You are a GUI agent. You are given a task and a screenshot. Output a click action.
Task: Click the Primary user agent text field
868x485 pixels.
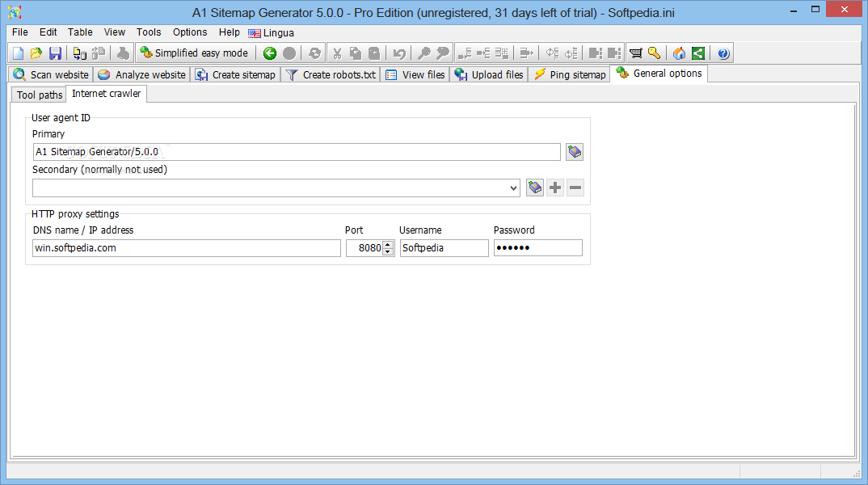point(297,152)
